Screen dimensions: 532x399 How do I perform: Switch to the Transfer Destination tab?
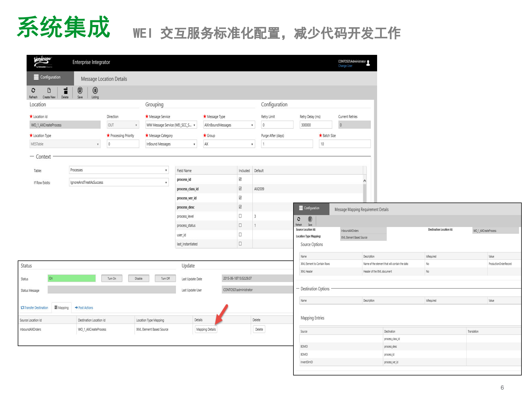[x=34, y=308]
